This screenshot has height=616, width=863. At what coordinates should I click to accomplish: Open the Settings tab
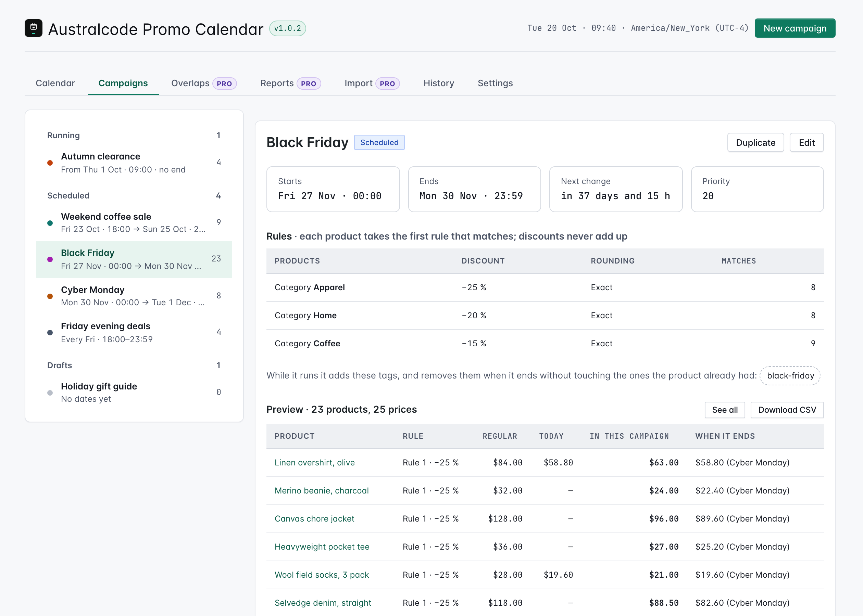point(495,83)
